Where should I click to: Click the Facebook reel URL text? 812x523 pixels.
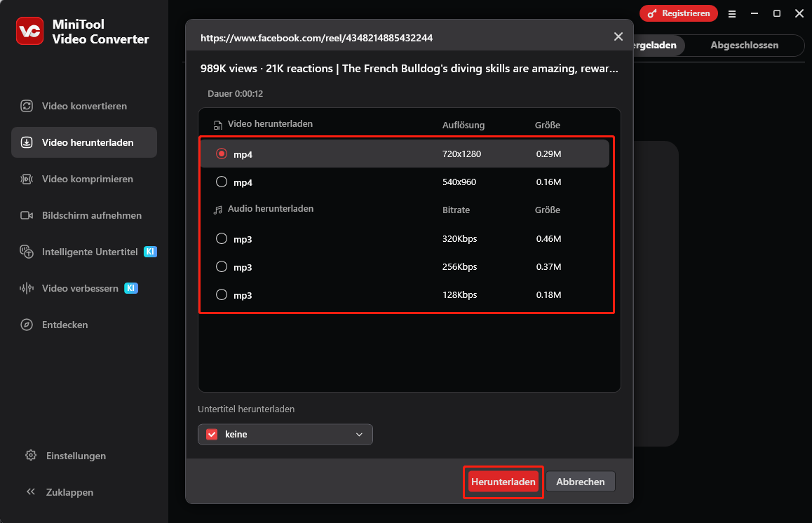[316, 38]
